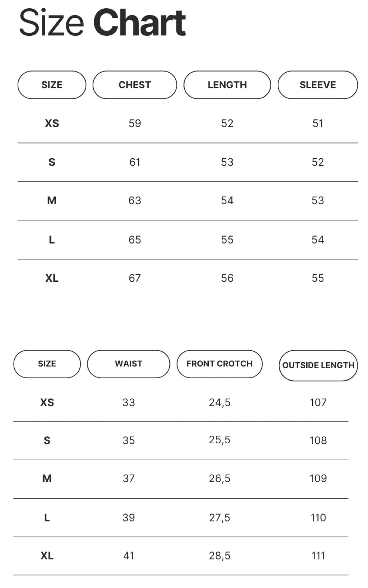Click the SIZE header in bottom table
This screenshot has height=588, width=368.
coord(47,364)
